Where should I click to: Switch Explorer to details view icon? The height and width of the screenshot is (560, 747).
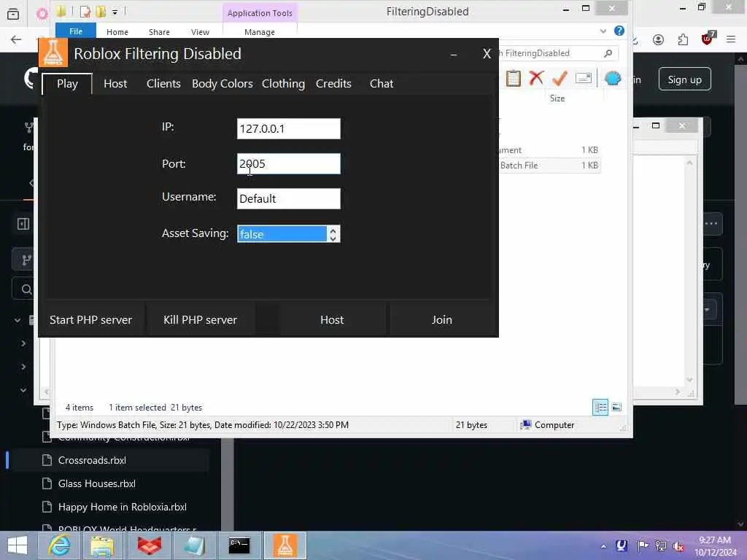(x=600, y=407)
